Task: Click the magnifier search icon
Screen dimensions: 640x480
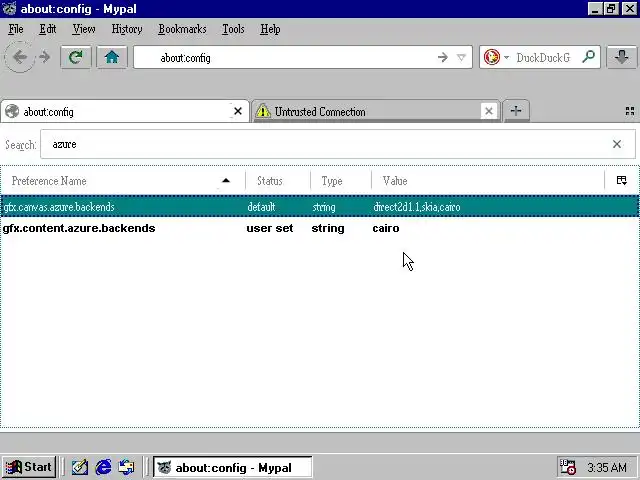Action: tap(589, 57)
